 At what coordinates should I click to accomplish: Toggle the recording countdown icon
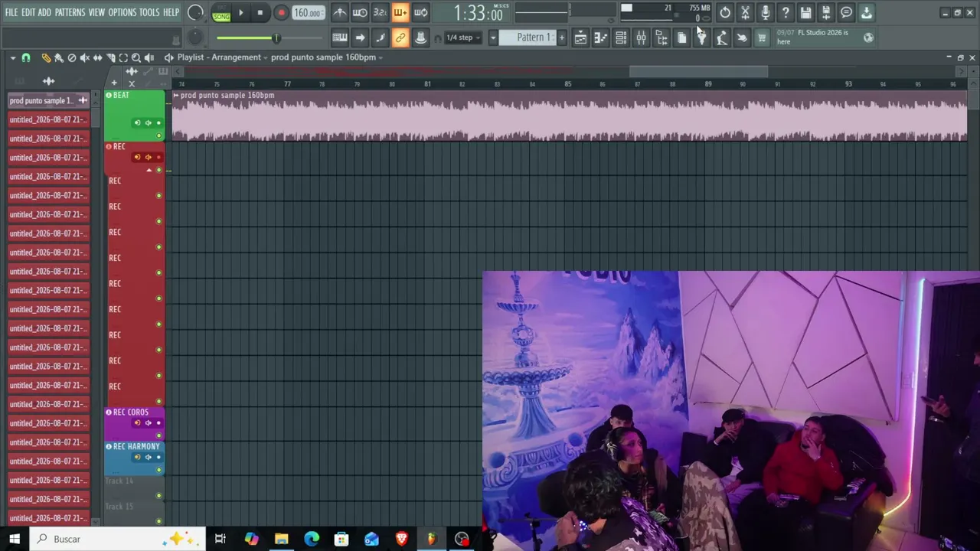coord(380,12)
